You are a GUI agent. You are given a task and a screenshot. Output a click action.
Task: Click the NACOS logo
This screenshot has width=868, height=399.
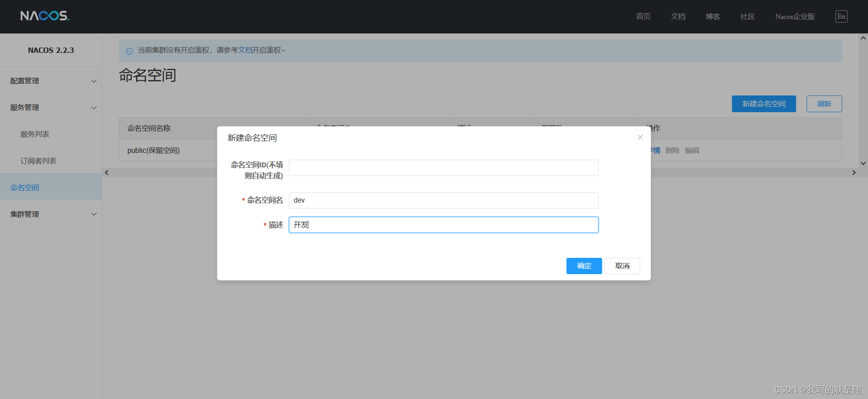(45, 16)
